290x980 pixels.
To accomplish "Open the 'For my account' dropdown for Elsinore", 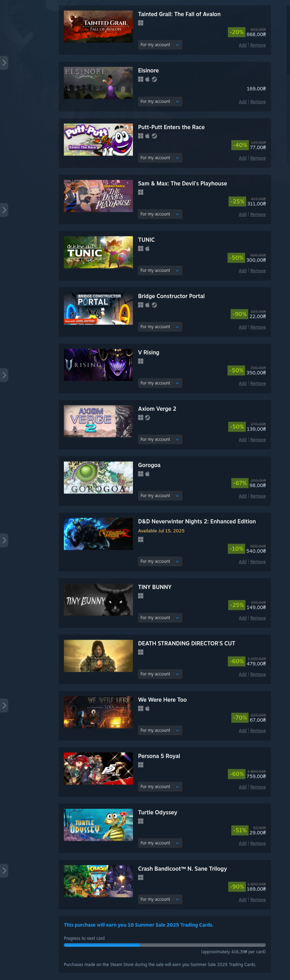I will (160, 101).
